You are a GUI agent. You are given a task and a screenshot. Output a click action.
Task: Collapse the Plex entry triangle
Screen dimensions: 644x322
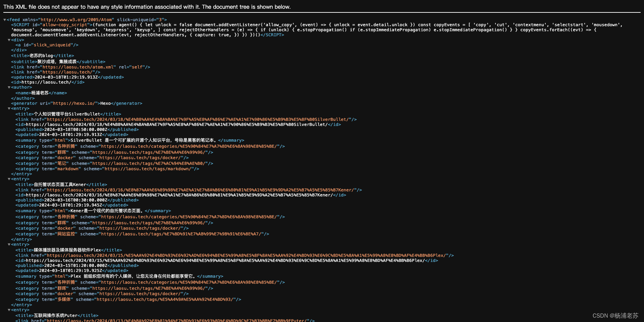pyautogui.click(x=9, y=244)
